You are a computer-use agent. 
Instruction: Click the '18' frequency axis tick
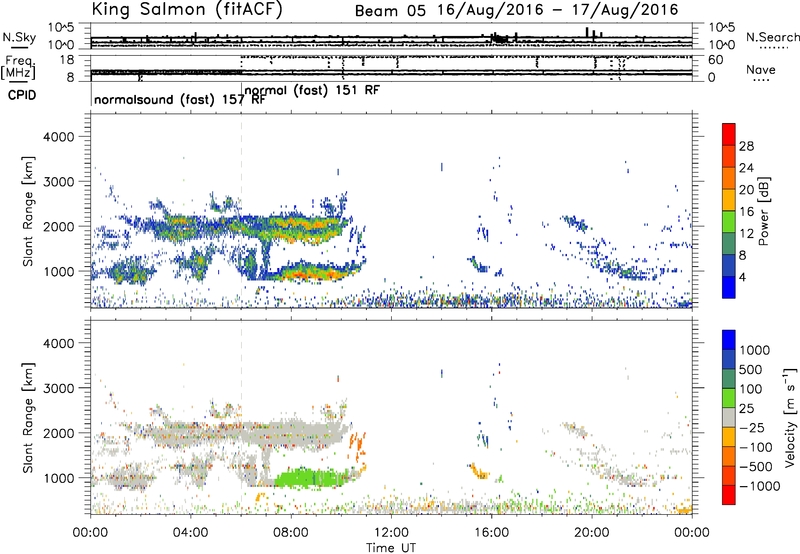tap(67, 60)
